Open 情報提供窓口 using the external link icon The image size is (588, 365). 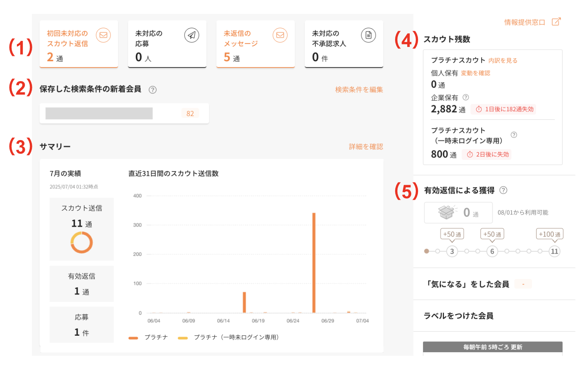(556, 22)
